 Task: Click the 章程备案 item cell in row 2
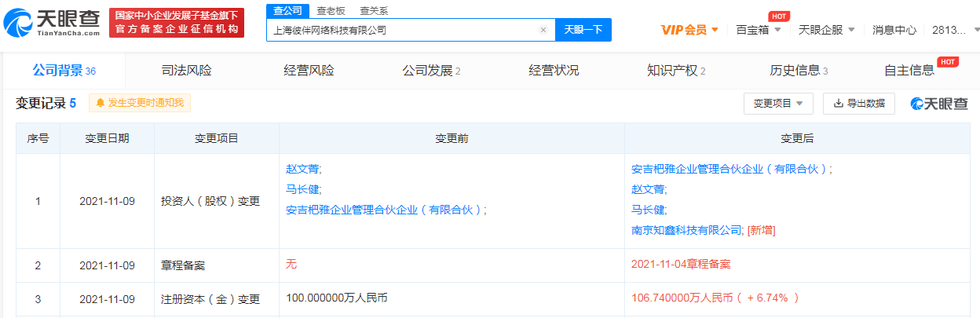tap(217, 265)
